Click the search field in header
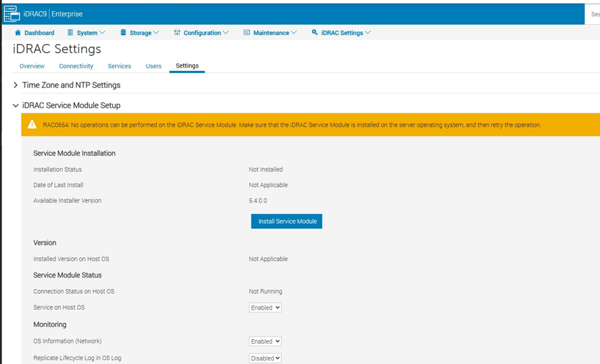Image resolution: width=600 pixels, height=364 pixels. pyautogui.click(x=592, y=14)
